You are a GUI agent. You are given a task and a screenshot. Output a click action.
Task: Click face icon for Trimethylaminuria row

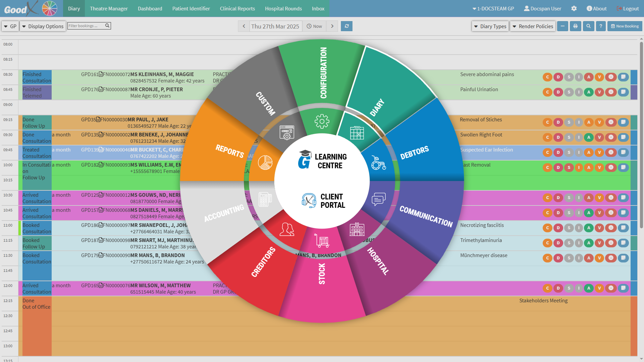611,243
